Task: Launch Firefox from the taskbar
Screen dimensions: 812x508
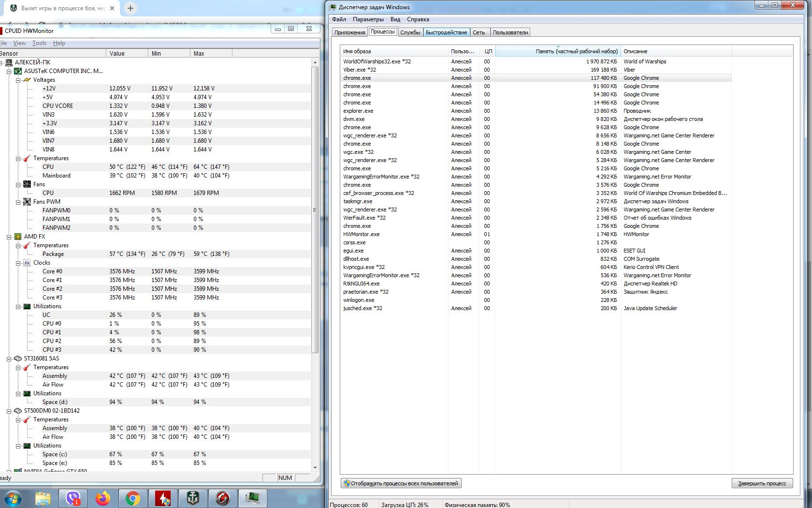Action: pos(103,498)
